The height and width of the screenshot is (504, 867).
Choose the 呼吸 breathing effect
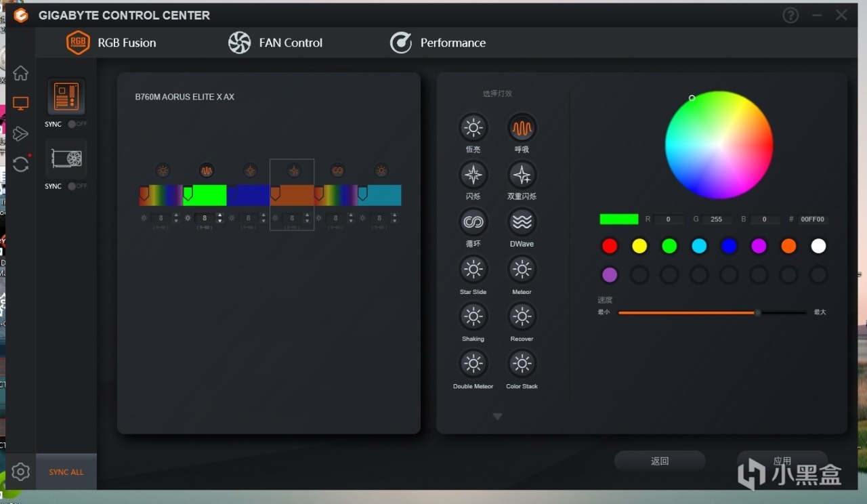(522, 127)
